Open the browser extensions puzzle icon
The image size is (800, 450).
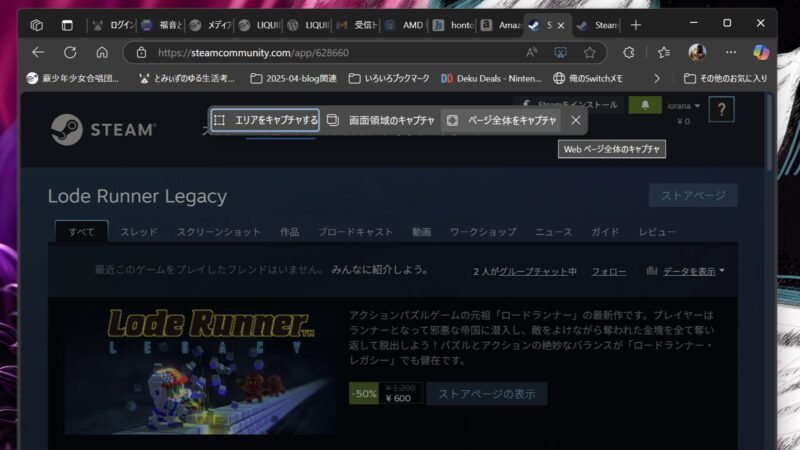[x=629, y=52]
